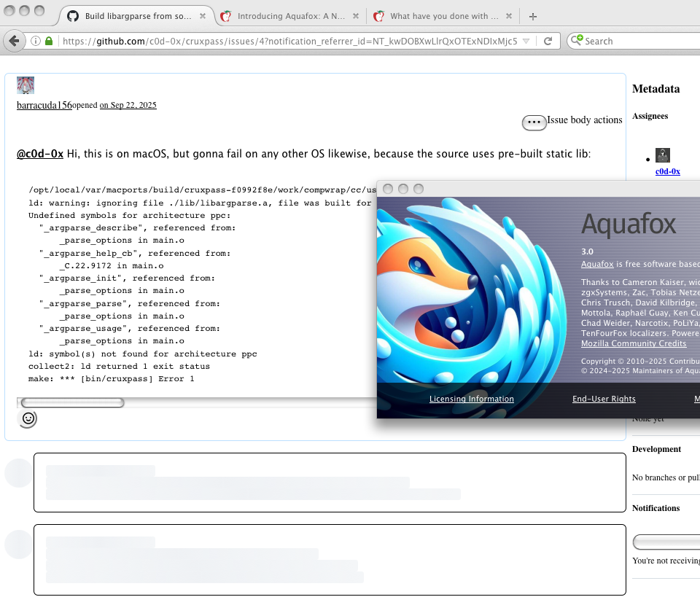Minimize the About Aquafox window

403,189
